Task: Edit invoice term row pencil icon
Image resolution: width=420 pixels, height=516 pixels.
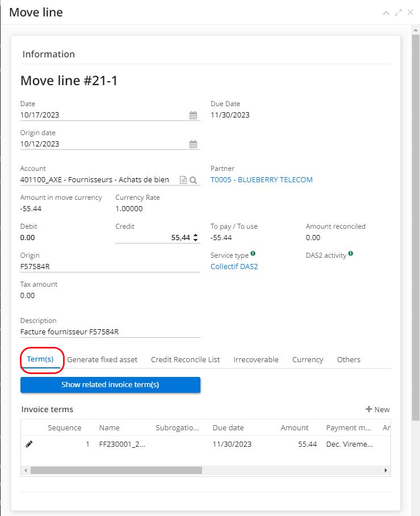Action: pyautogui.click(x=30, y=444)
